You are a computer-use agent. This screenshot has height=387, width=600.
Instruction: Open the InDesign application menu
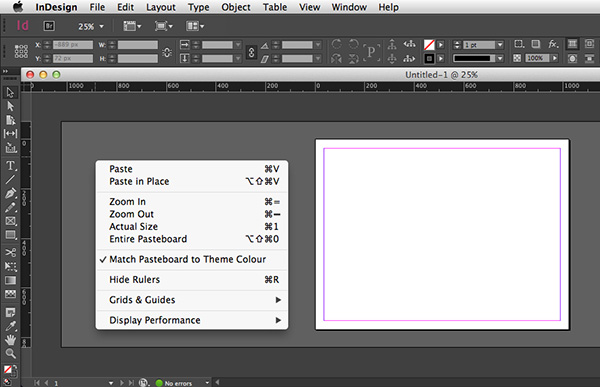56,7
